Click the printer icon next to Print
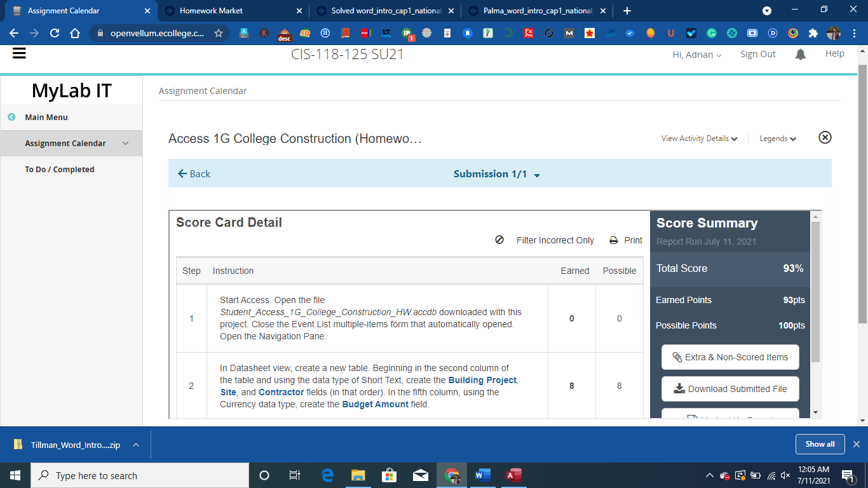868x488 pixels. coord(614,240)
